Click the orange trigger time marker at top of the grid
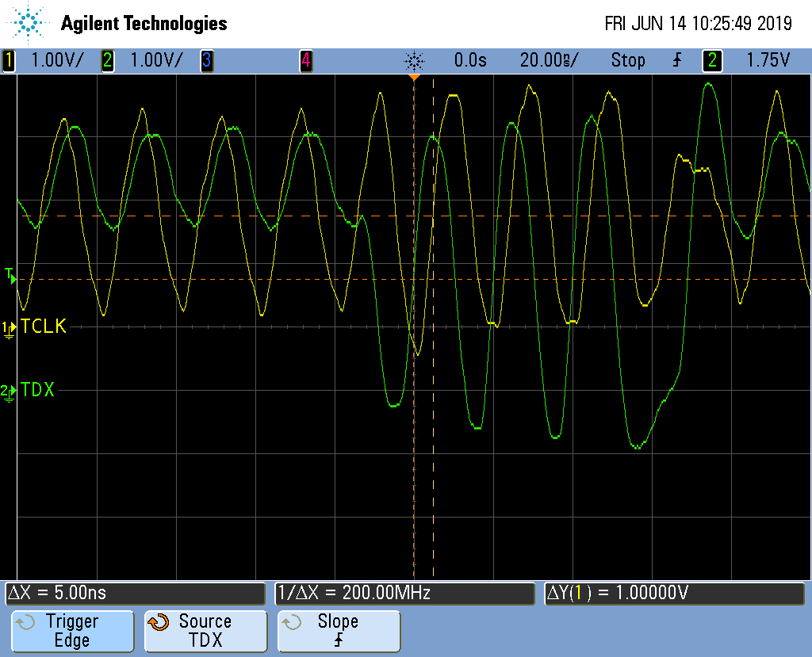The image size is (812, 657). click(x=414, y=78)
